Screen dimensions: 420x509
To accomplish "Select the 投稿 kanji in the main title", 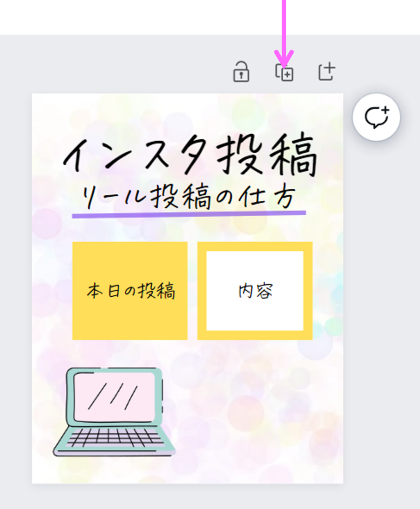I will pyautogui.click(x=267, y=155).
